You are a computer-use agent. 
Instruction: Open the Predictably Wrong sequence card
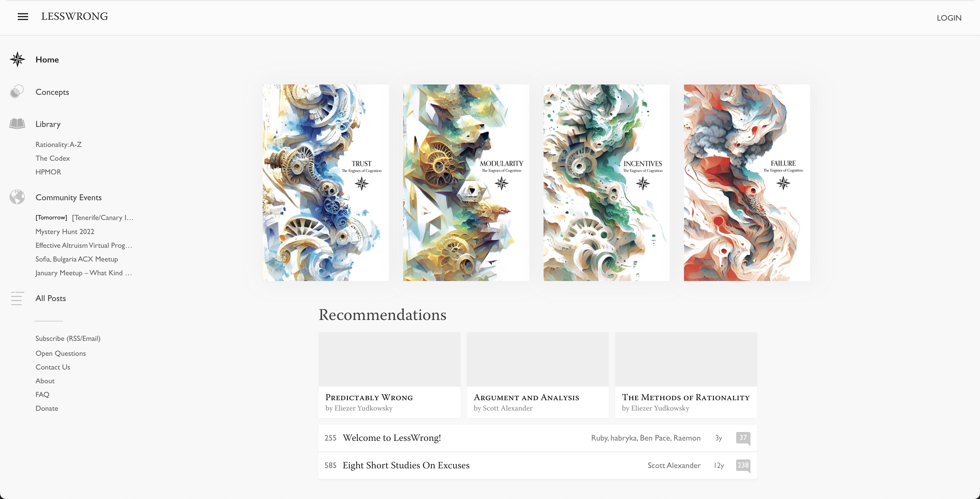pyautogui.click(x=389, y=375)
